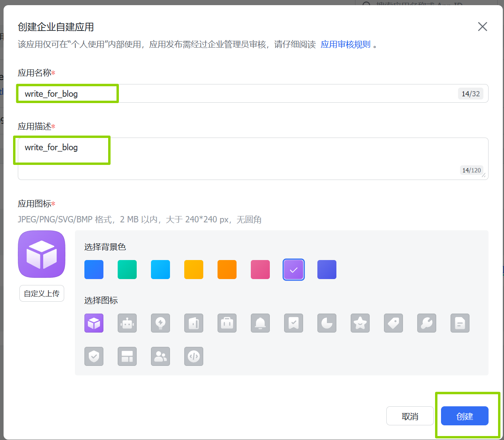This screenshot has height=440, width=504.
Task: Click the 取消 button
Action: pos(410,416)
